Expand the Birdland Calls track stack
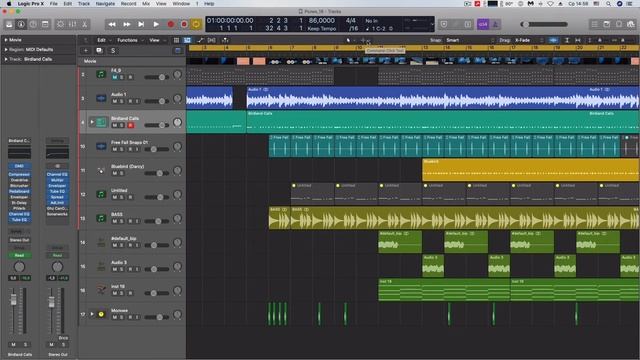The width and height of the screenshot is (640, 360). pyautogui.click(x=92, y=122)
